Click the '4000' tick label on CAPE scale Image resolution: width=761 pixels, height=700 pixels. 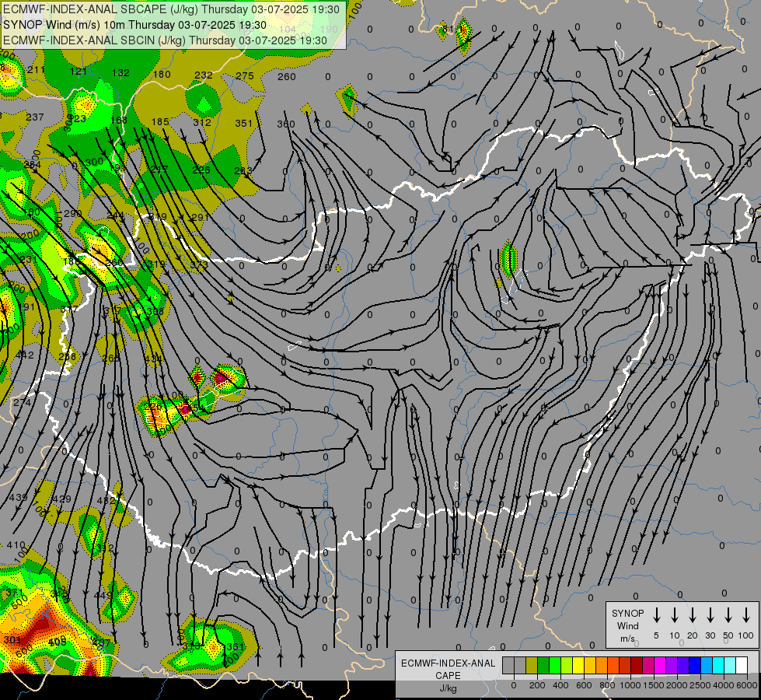pos(724,685)
